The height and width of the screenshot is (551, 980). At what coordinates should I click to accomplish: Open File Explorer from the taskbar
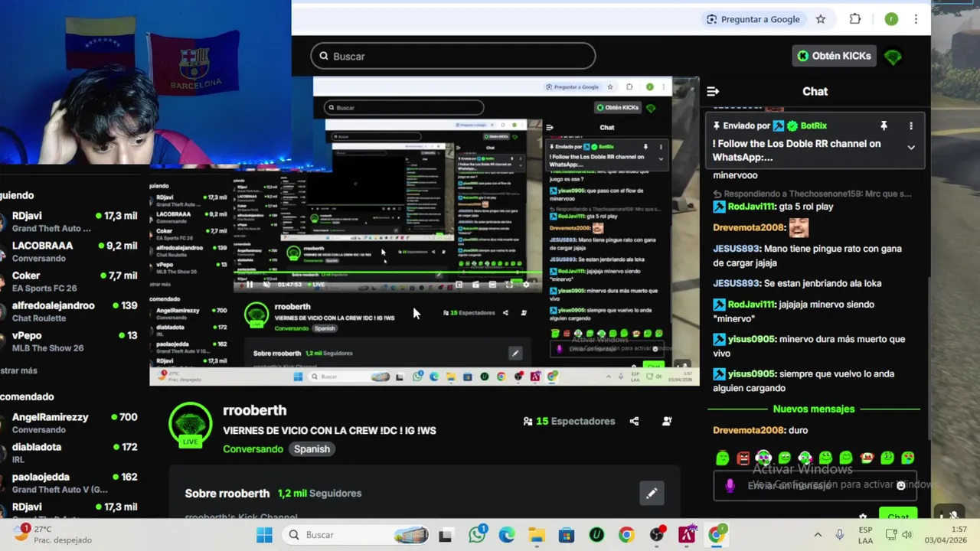[x=537, y=535]
